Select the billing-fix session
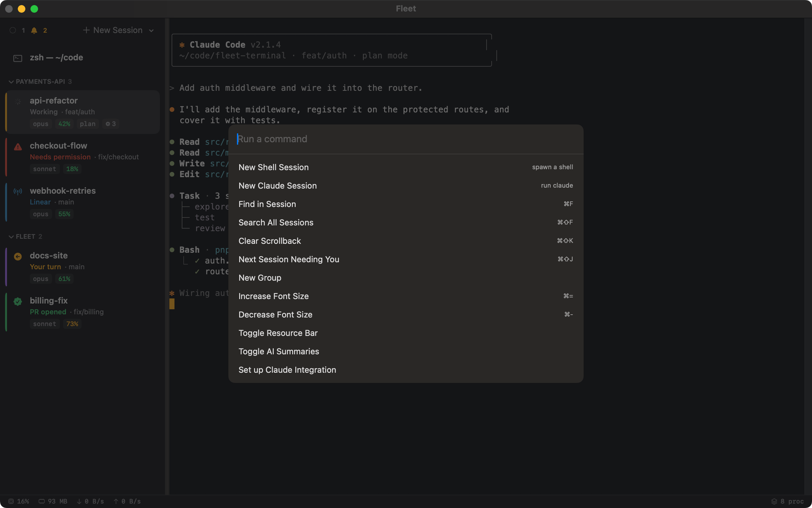Screen dimensions: 812x508 point(83,312)
